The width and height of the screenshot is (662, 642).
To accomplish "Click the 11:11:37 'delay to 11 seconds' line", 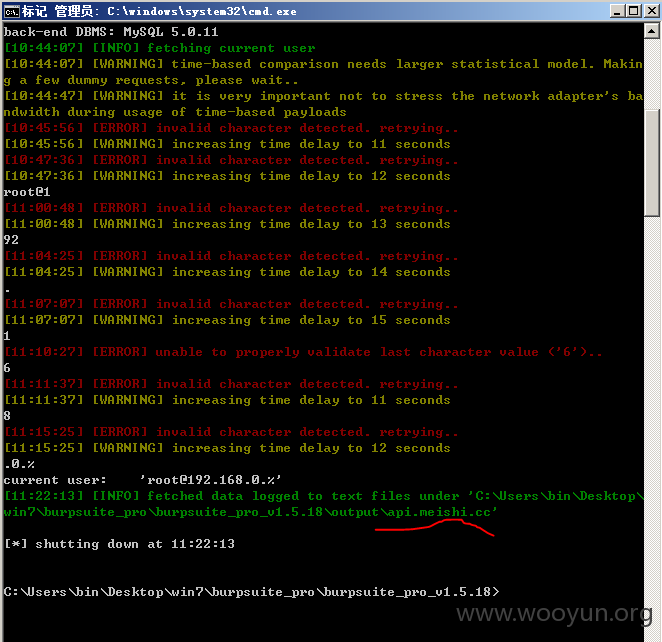I will point(227,400).
